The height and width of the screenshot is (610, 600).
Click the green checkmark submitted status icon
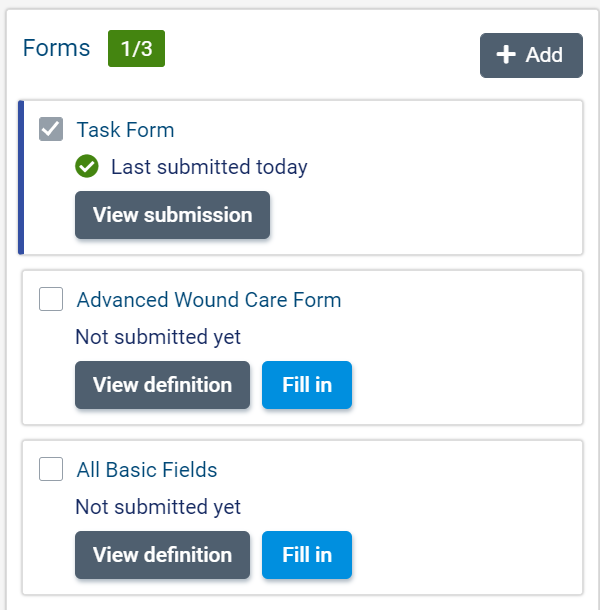click(x=87, y=167)
